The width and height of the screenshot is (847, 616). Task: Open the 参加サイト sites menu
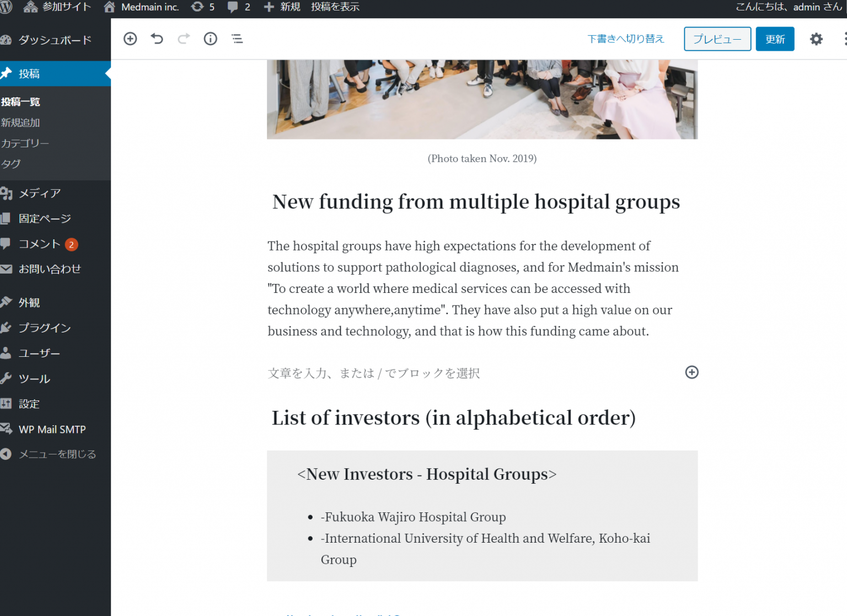coord(57,7)
